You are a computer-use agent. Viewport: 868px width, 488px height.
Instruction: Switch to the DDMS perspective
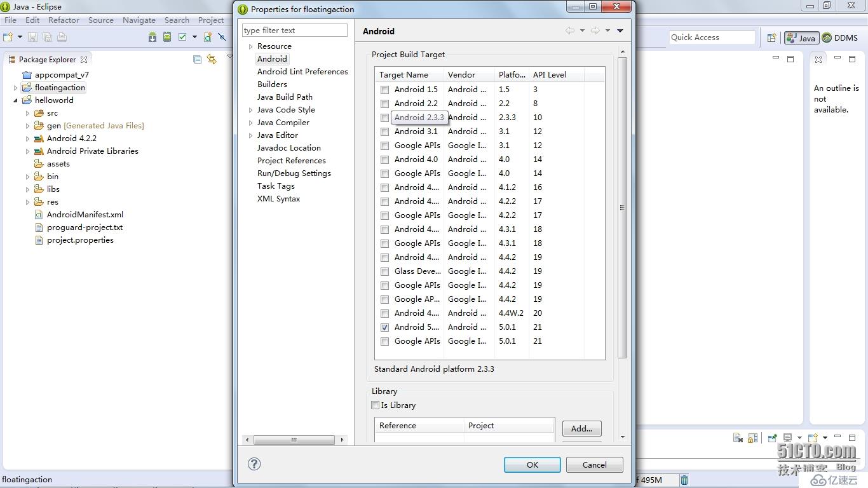click(x=840, y=37)
